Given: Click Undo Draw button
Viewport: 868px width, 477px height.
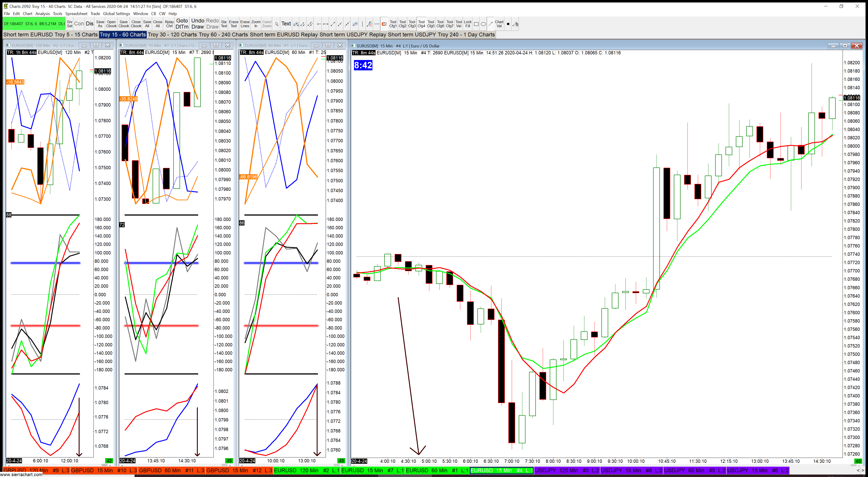Looking at the screenshot, I should (x=198, y=24).
